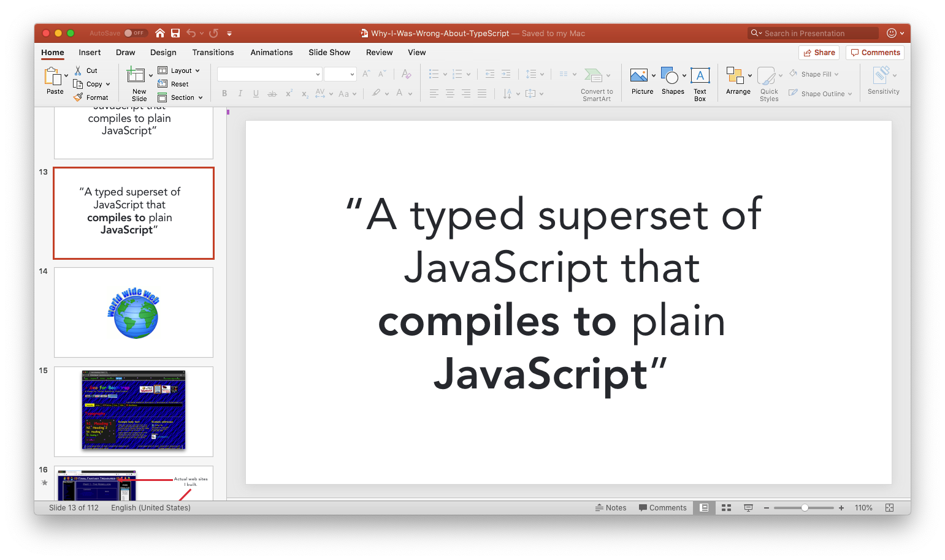Open the font name combo box
The image size is (945, 560).
click(270, 74)
